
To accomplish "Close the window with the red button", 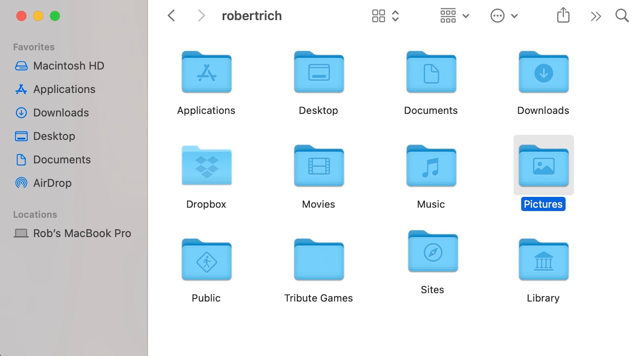I will tap(21, 16).
